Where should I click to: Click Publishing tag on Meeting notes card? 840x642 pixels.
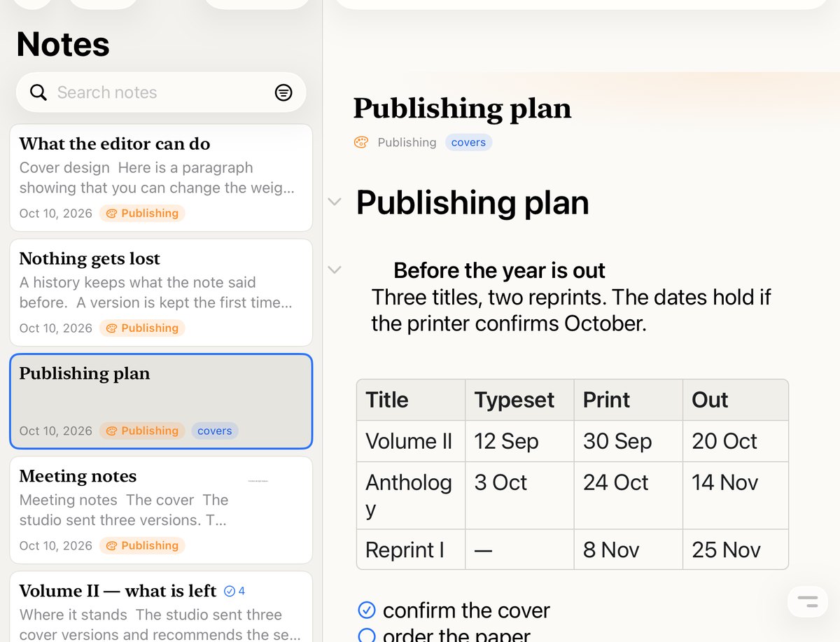pos(142,545)
